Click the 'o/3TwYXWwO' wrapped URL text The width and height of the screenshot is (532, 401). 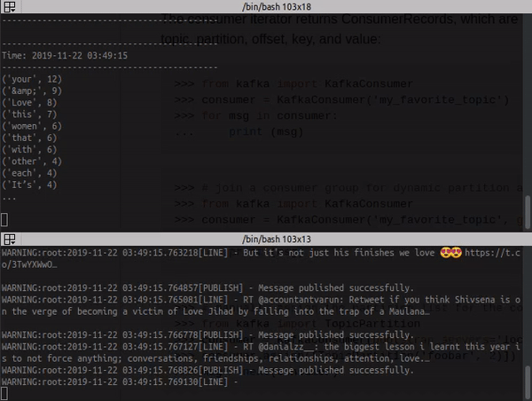coord(29,265)
